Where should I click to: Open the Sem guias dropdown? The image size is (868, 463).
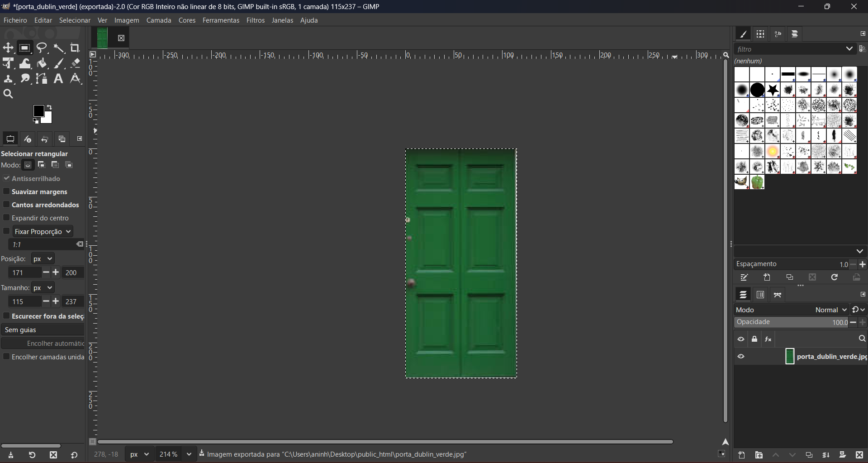coord(43,330)
